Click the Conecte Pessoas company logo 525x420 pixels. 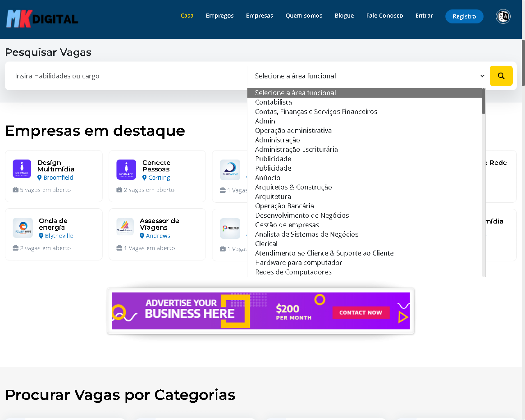(126, 169)
